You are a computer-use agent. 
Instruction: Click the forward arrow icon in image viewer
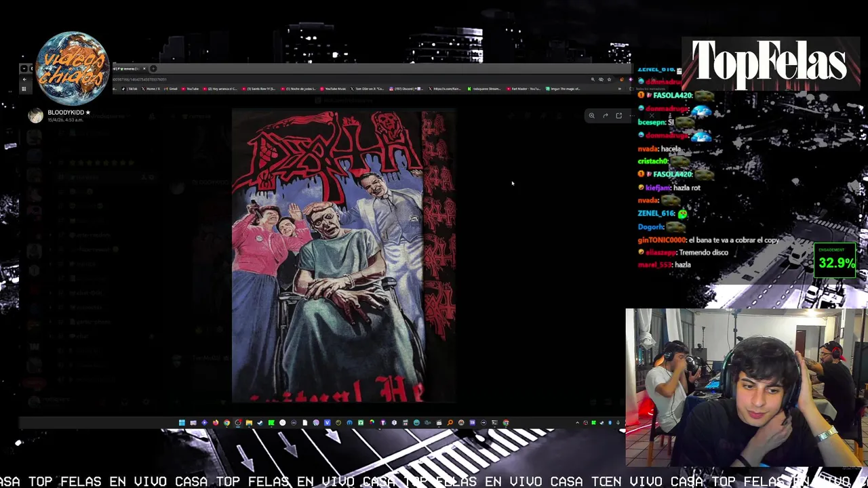[x=606, y=116]
